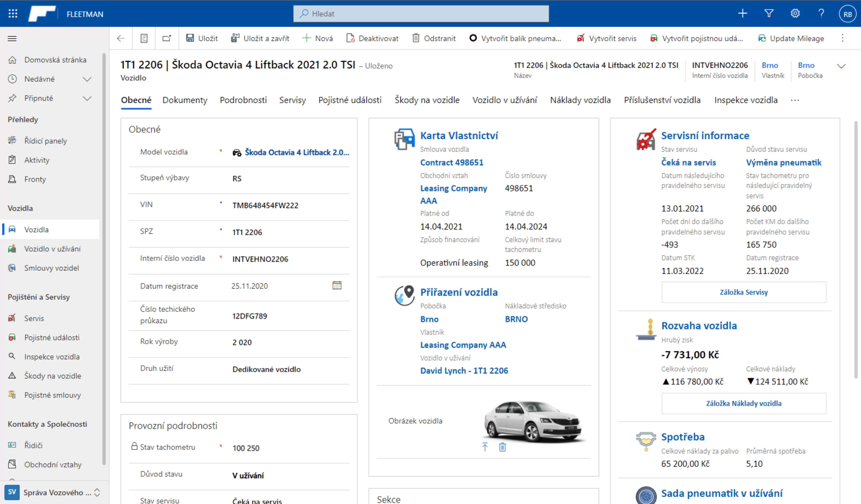861x504 pixels.
Task: Click the Vytvořit servis toolbar icon
Action: (x=580, y=38)
